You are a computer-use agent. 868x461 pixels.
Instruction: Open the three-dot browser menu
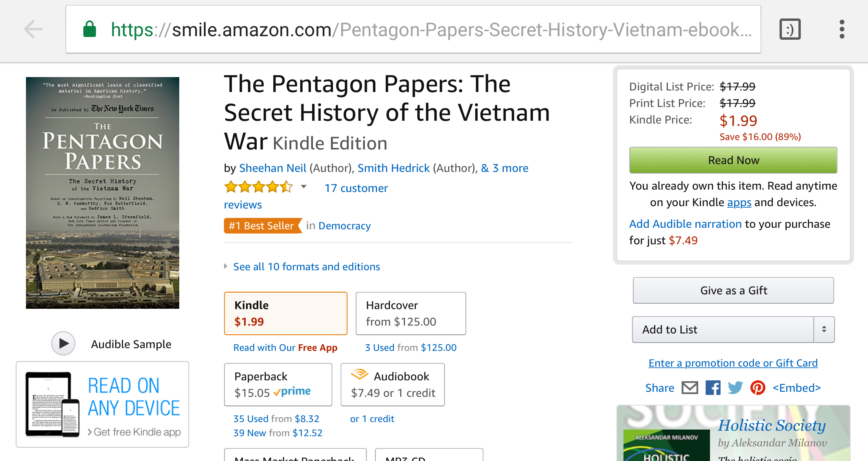click(x=842, y=29)
